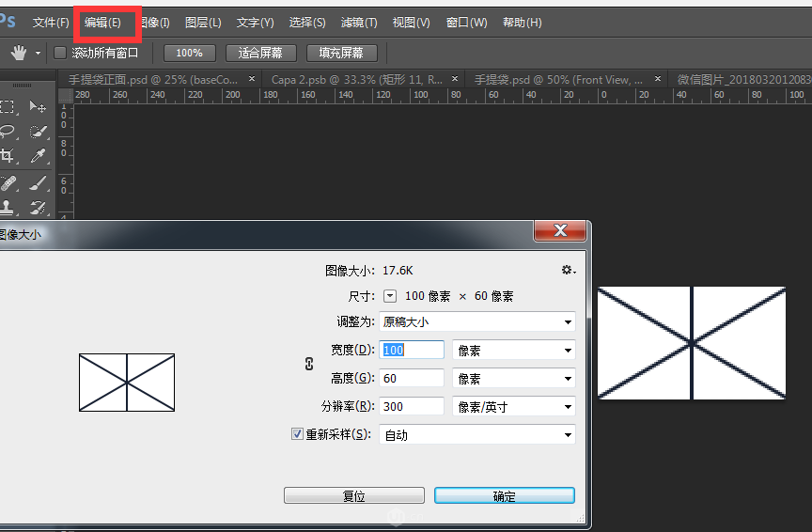Click the 复位 button
The width and height of the screenshot is (812, 532).
(354, 495)
